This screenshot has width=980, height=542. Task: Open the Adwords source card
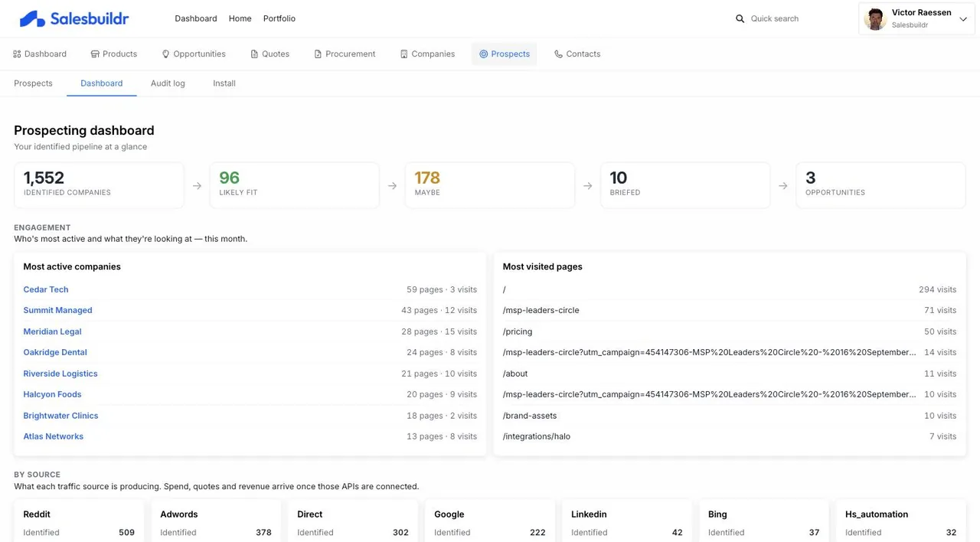[x=216, y=521]
